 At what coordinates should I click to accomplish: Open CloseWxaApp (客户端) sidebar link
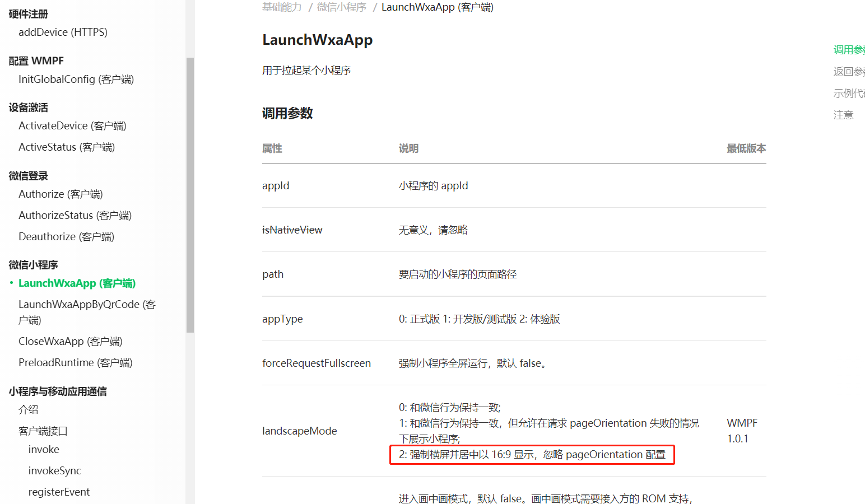[x=70, y=342]
